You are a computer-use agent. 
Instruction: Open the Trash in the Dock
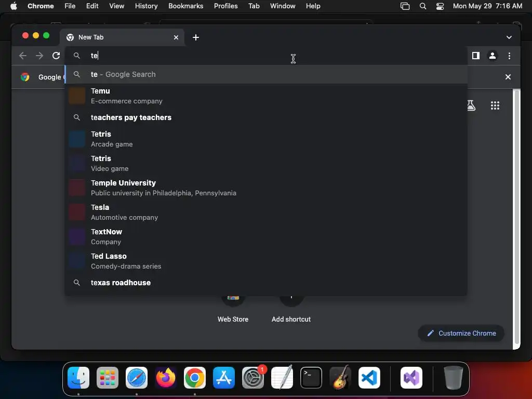[453, 378]
